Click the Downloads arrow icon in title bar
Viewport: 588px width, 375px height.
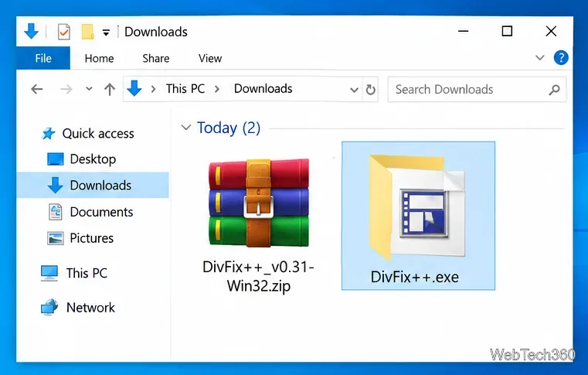pyautogui.click(x=31, y=31)
